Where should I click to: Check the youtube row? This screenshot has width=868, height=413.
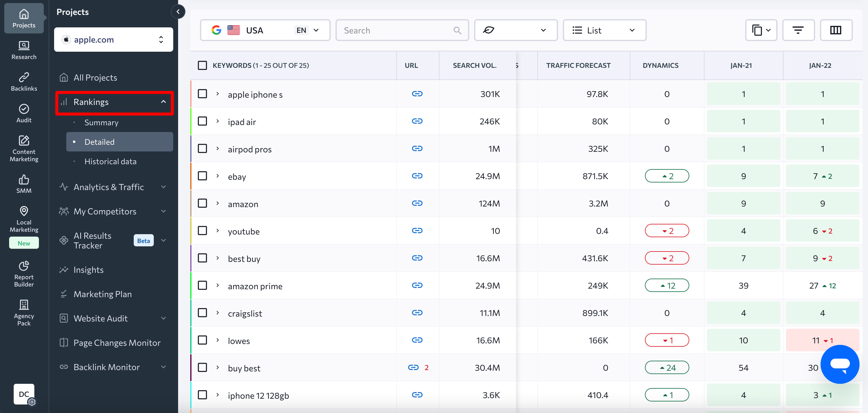(202, 231)
